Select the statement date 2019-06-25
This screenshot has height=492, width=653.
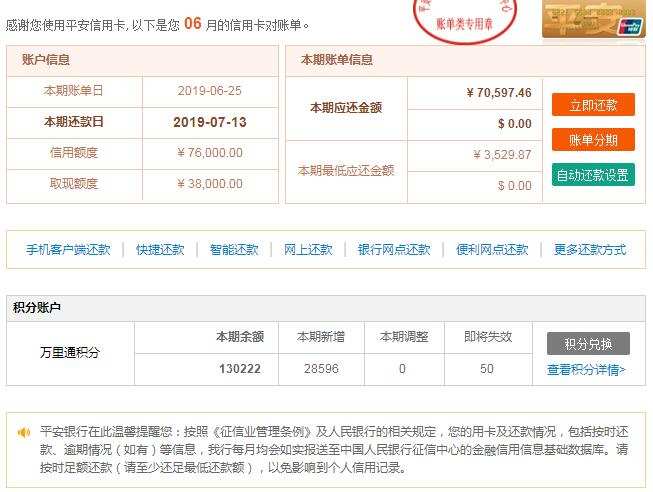pyautogui.click(x=209, y=91)
